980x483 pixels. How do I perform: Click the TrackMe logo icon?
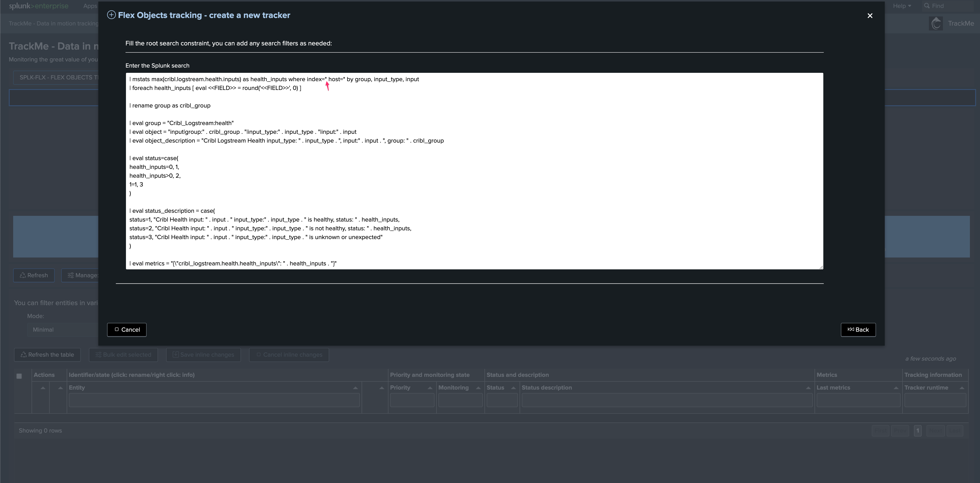tap(936, 23)
